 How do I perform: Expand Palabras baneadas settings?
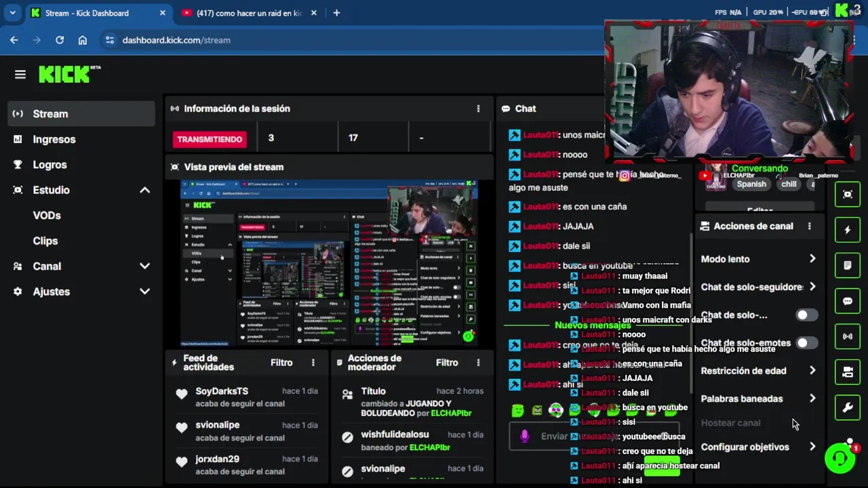coord(812,399)
